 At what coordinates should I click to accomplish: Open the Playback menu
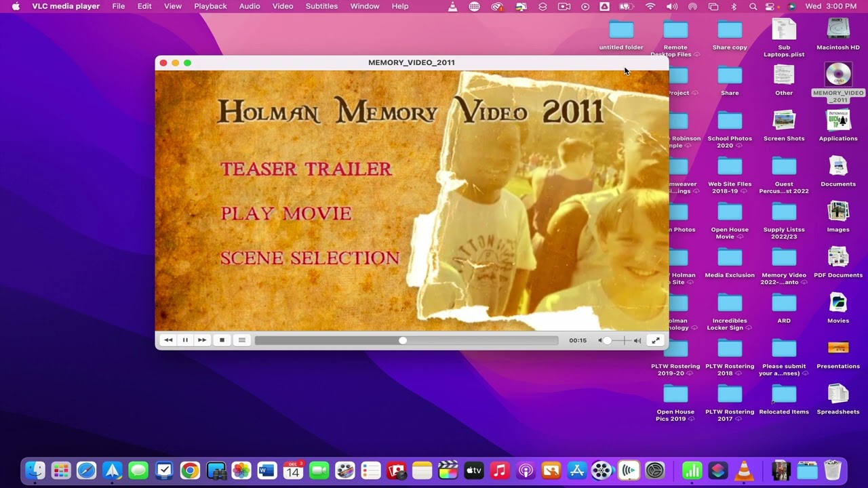[x=210, y=6]
